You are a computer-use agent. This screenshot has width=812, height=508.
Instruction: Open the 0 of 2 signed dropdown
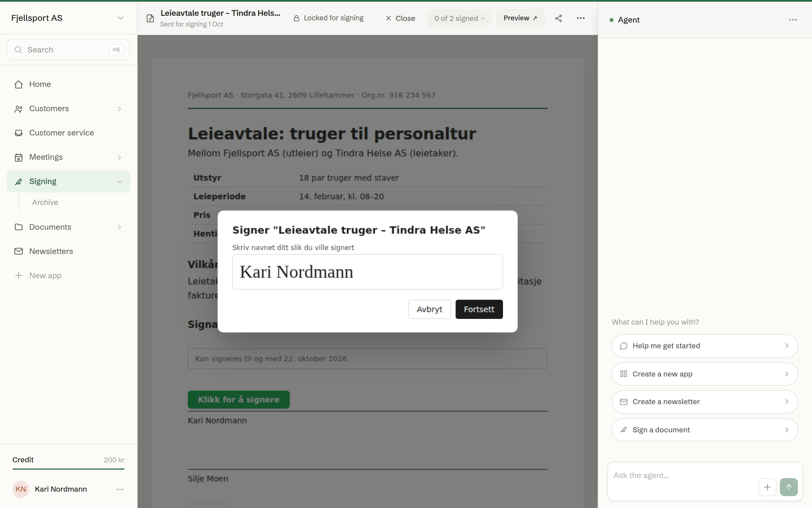(x=459, y=18)
